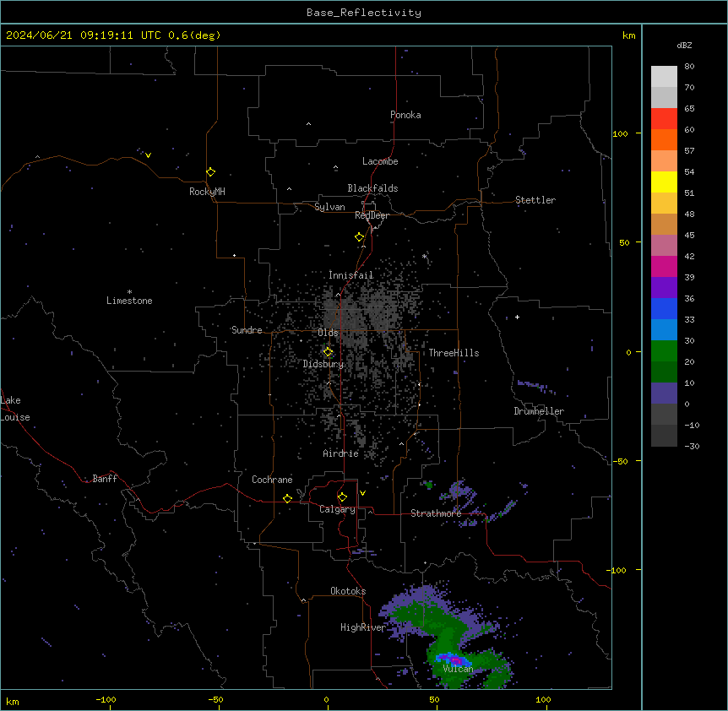Click the Base_Reflectivity title text
Screen dimensions: 728x711
364,13
